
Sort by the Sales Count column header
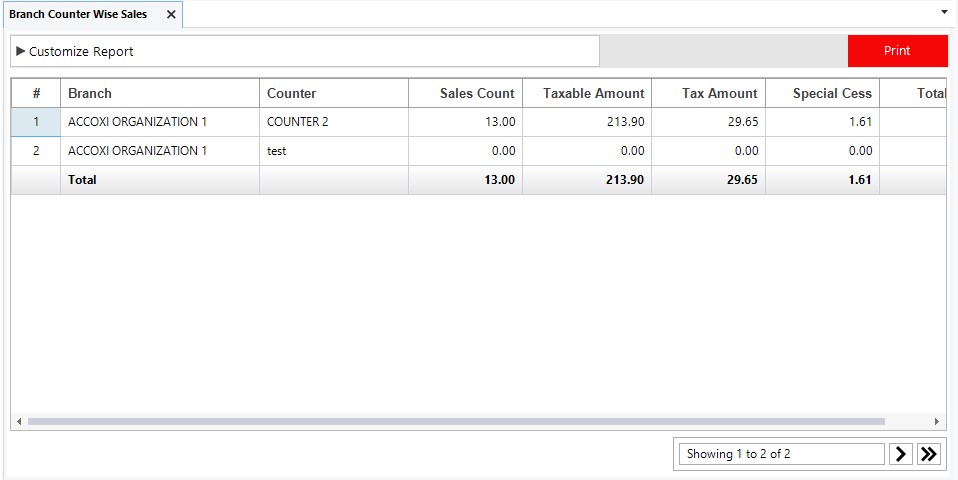(x=466, y=93)
